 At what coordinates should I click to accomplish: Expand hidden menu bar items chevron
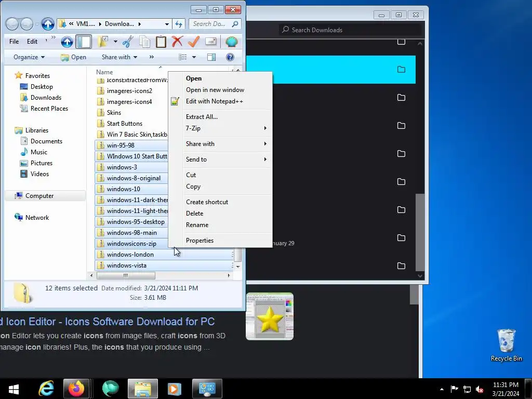point(54,37)
